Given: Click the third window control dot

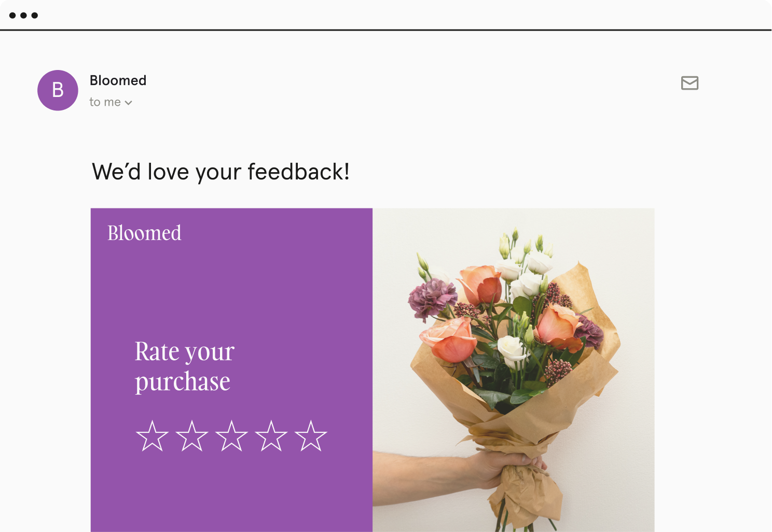Looking at the screenshot, I should (35, 16).
